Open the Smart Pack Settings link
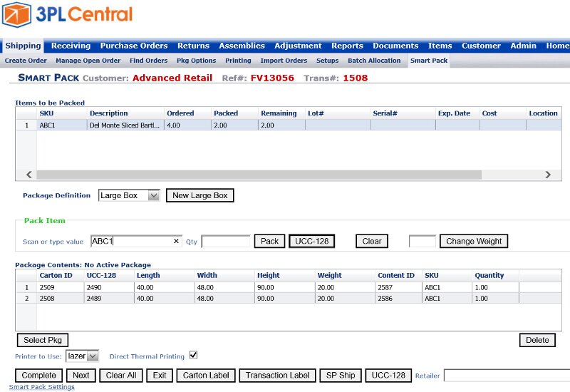This screenshot has width=570, height=392. click(x=41, y=387)
